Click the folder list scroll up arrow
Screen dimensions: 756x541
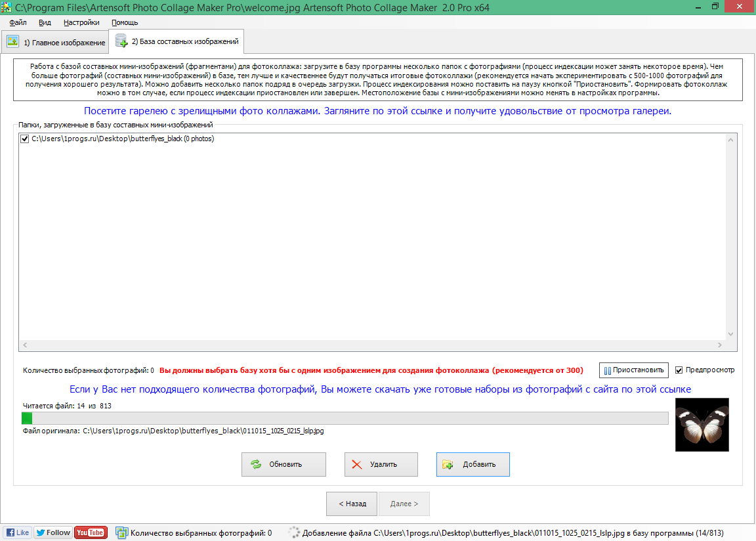coord(731,140)
